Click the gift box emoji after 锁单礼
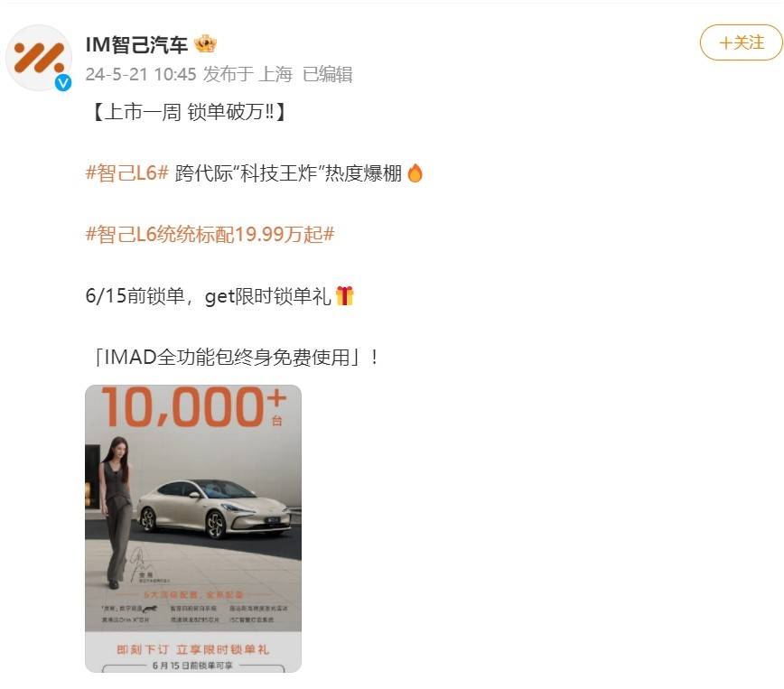The width and height of the screenshot is (784, 689). (x=344, y=296)
